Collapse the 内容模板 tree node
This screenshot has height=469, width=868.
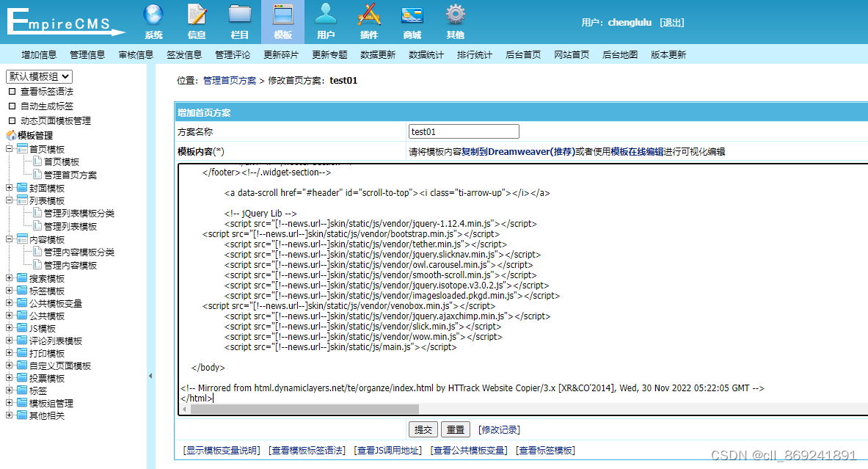[x=10, y=239]
